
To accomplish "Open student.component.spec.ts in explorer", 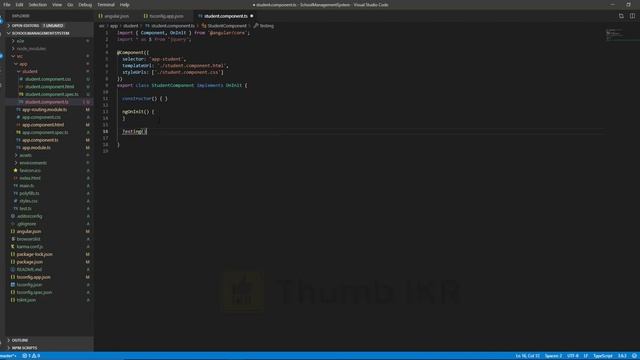I will click(51, 94).
